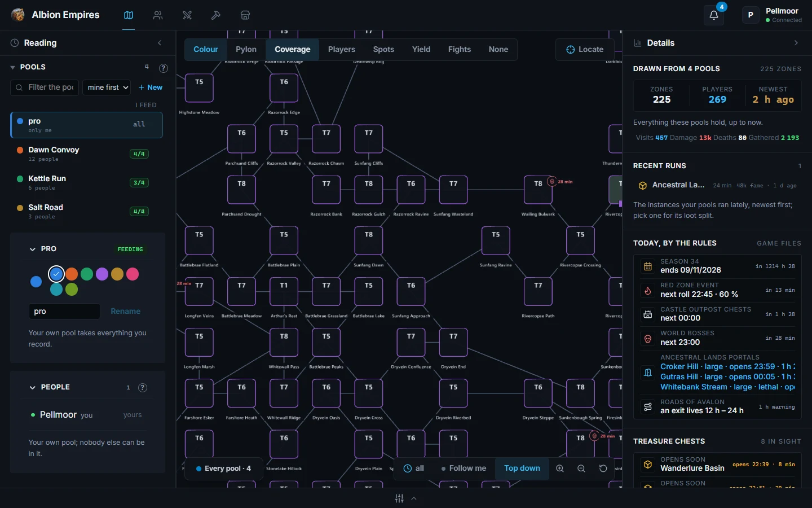Click the Red Zone Event flame icon
The height and width of the screenshot is (508, 812).
[648, 290]
